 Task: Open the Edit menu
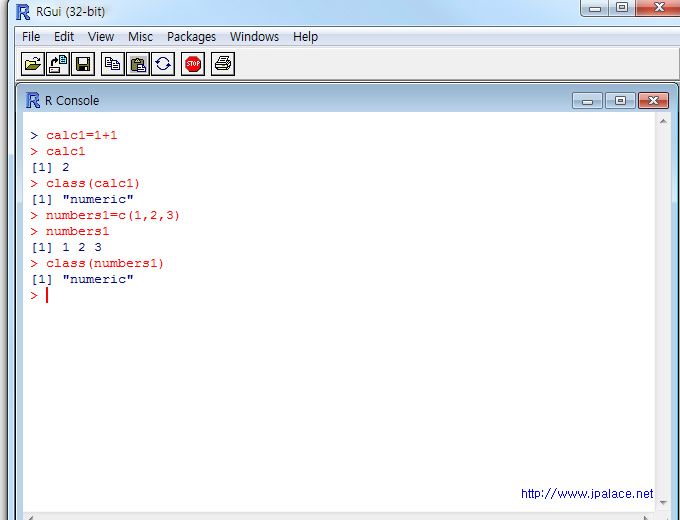(x=64, y=37)
